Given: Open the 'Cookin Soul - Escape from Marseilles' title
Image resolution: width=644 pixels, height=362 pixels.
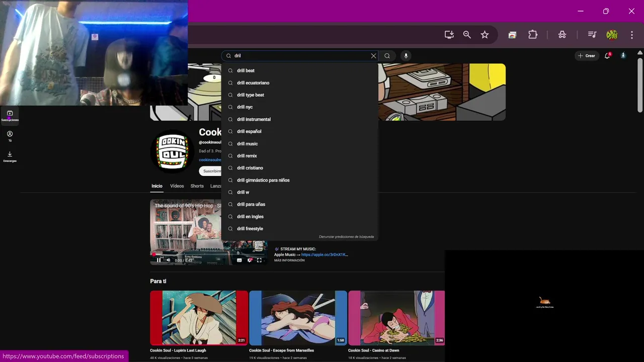Looking at the screenshot, I should (x=281, y=350).
